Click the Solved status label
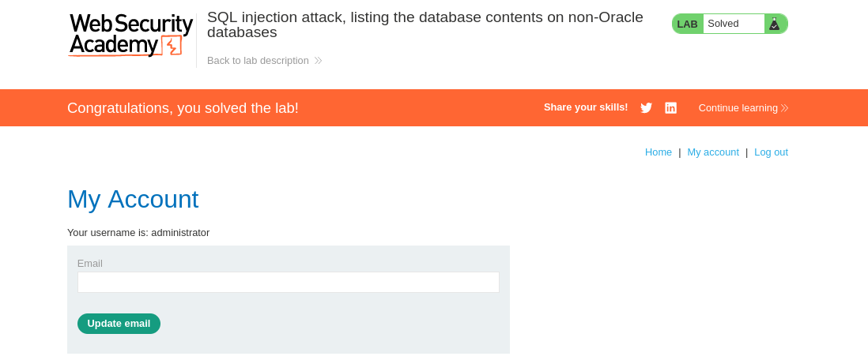 (x=723, y=24)
